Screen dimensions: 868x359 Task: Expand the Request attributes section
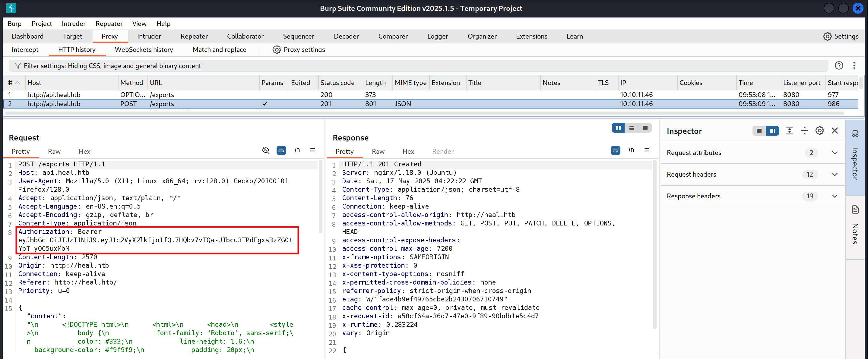coord(834,153)
